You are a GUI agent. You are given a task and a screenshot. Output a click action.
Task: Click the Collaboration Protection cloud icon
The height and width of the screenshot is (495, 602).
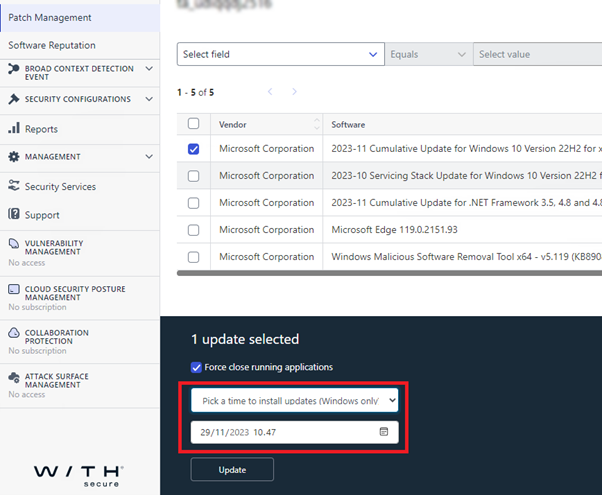pyautogui.click(x=14, y=333)
